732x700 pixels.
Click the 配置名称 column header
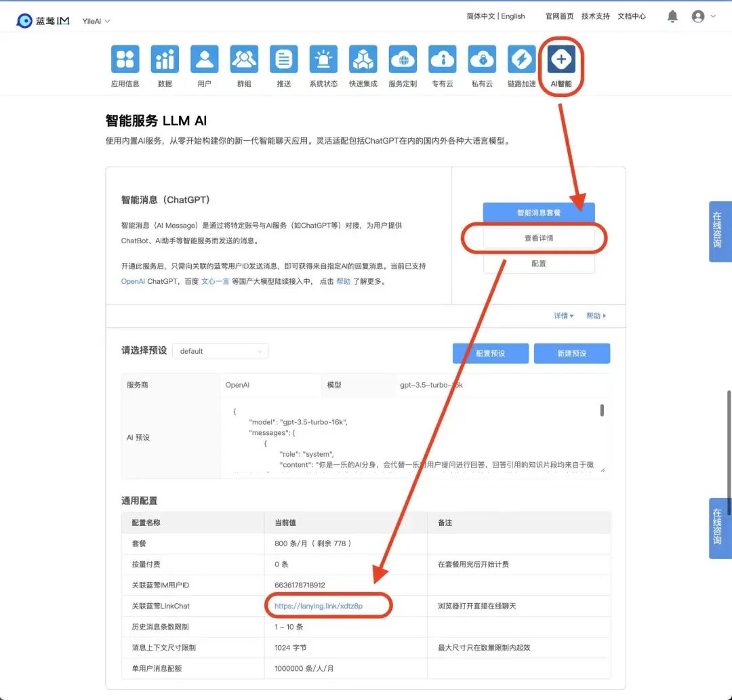pos(146,522)
